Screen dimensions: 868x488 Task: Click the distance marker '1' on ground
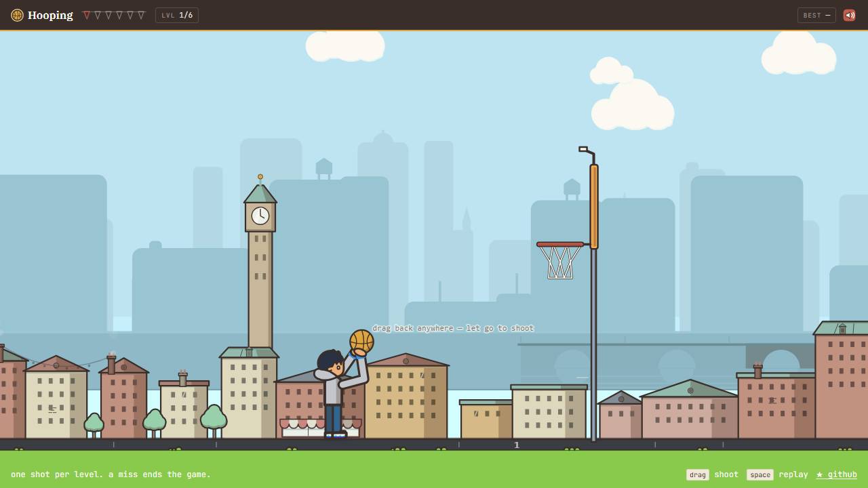point(517,445)
